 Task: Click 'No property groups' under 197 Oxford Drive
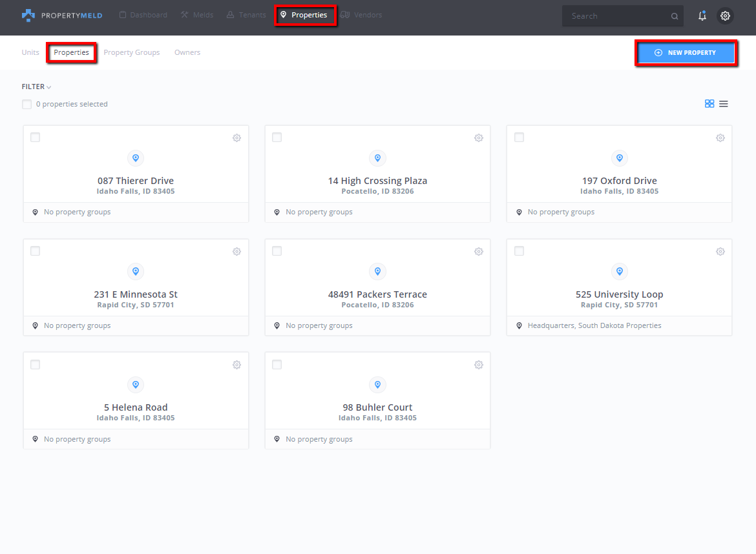pos(562,212)
